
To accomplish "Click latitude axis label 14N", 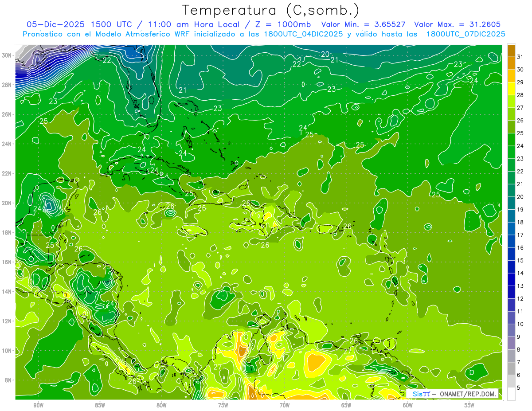I will click(7, 291).
